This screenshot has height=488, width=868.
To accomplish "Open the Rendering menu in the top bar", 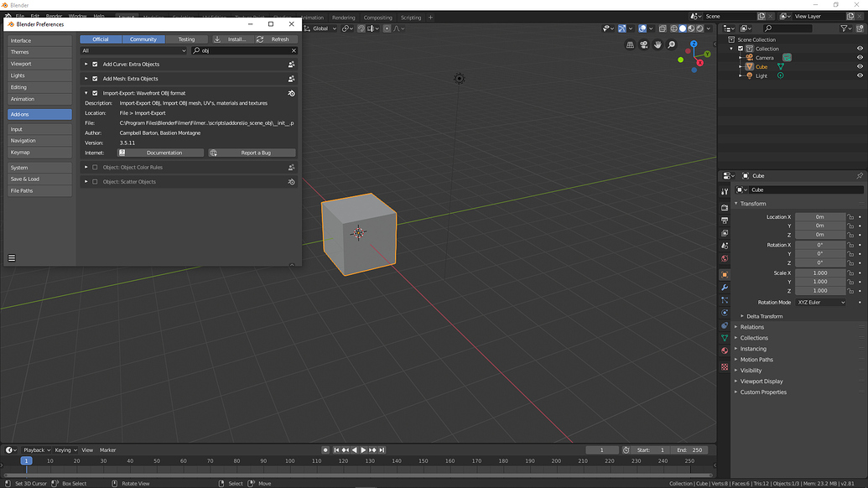I will point(344,16).
